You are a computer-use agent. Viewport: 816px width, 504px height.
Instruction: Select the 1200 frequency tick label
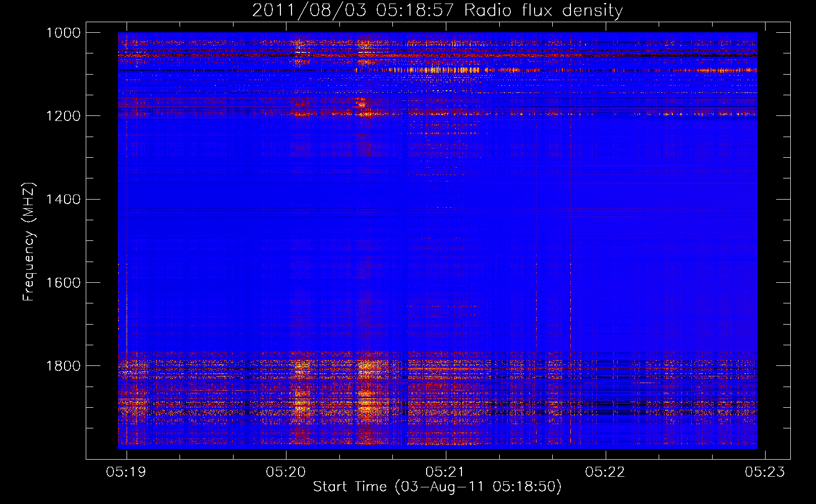pos(64,116)
